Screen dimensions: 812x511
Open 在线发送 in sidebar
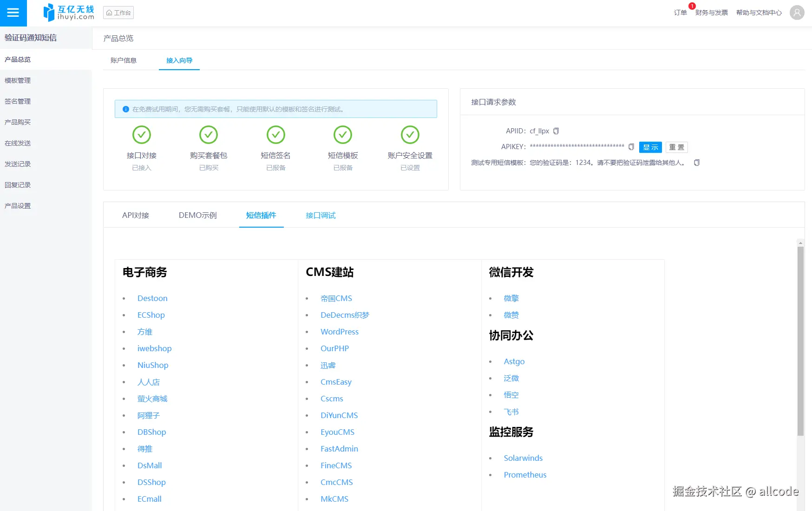[x=46, y=143]
